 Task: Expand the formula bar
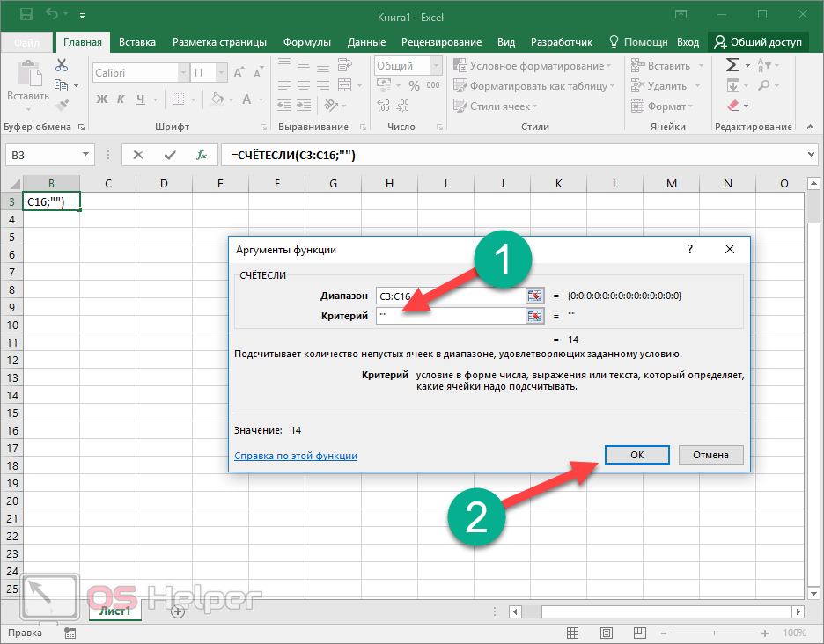coord(811,155)
